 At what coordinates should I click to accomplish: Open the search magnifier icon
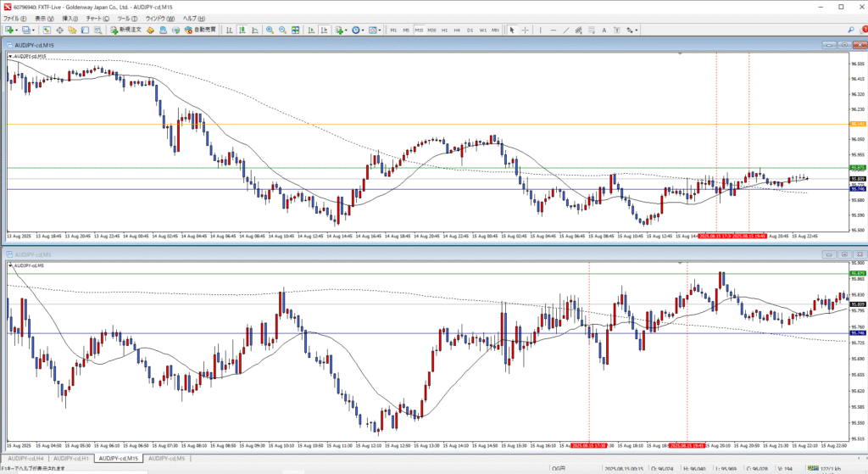click(x=851, y=30)
